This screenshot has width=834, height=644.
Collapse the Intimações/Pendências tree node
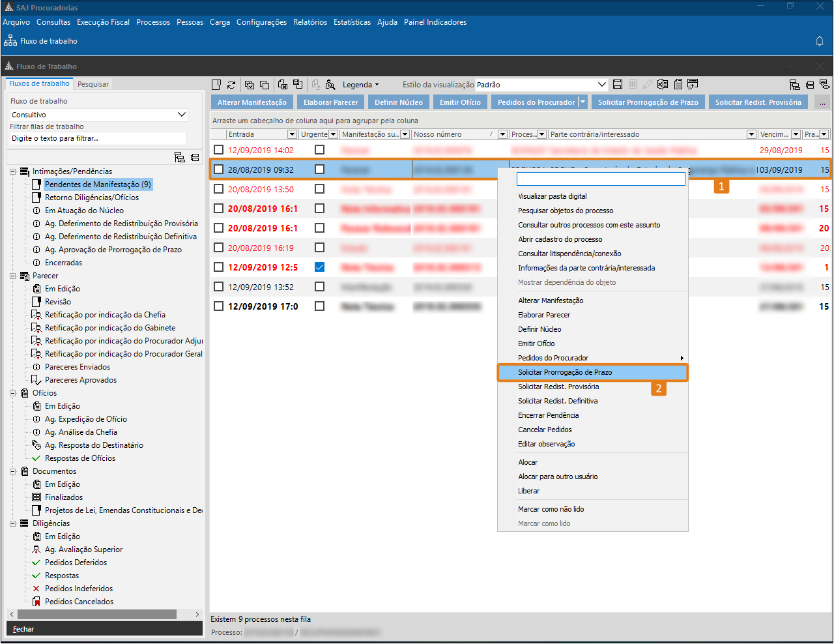(x=12, y=171)
